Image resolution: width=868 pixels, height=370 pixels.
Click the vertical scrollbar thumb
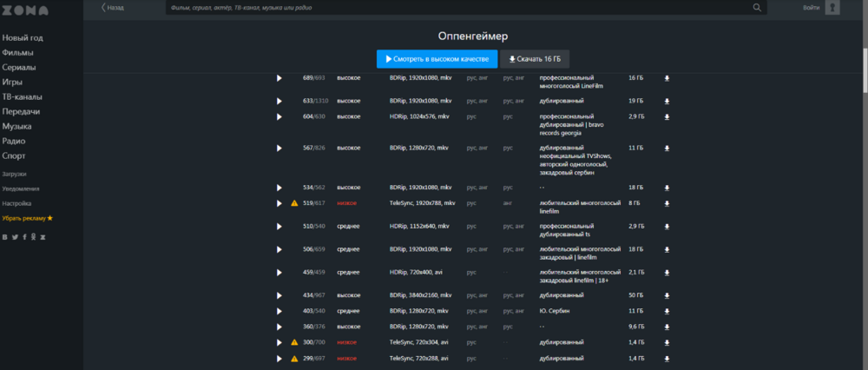865,70
